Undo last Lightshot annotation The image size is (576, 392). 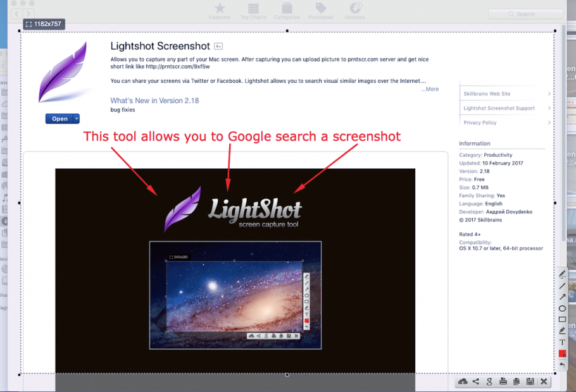pyautogui.click(x=562, y=365)
